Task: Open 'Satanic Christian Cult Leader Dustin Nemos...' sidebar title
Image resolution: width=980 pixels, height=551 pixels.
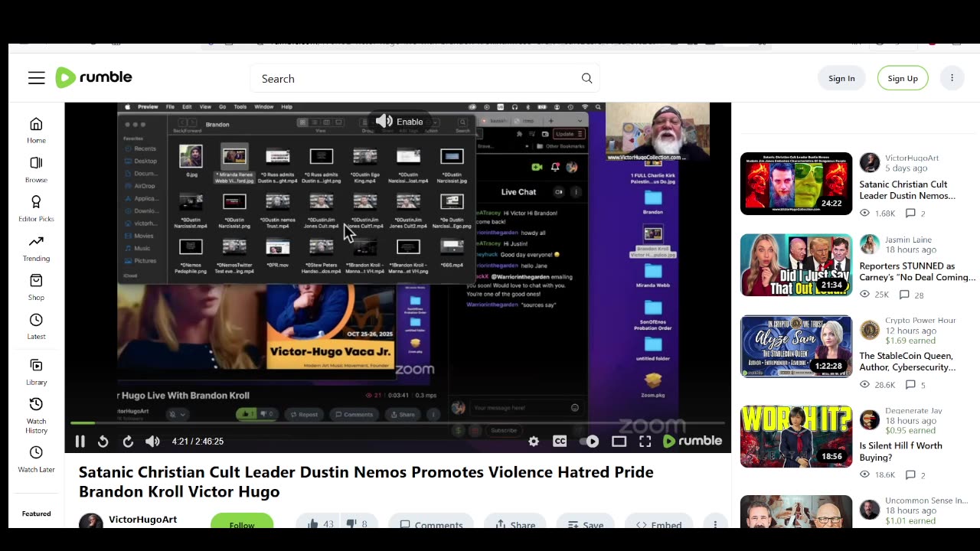Action: click(x=907, y=190)
